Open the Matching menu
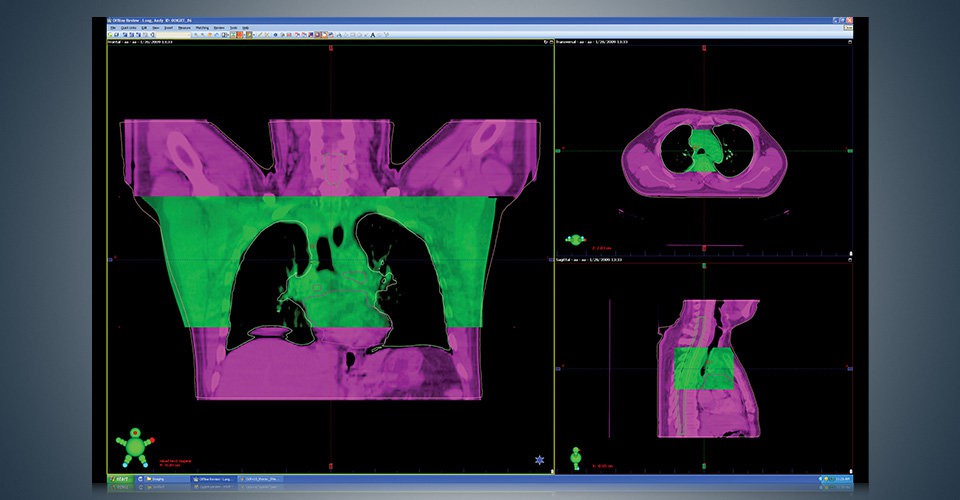The height and width of the screenshot is (500, 960). pyautogui.click(x=202, y=28)
